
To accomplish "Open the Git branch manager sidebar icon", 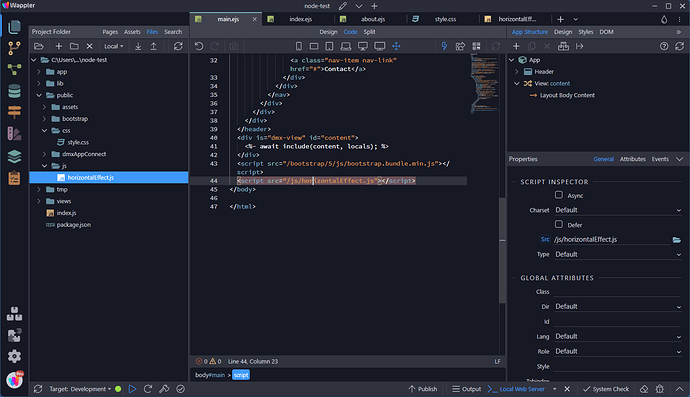I will click(14, 48).
